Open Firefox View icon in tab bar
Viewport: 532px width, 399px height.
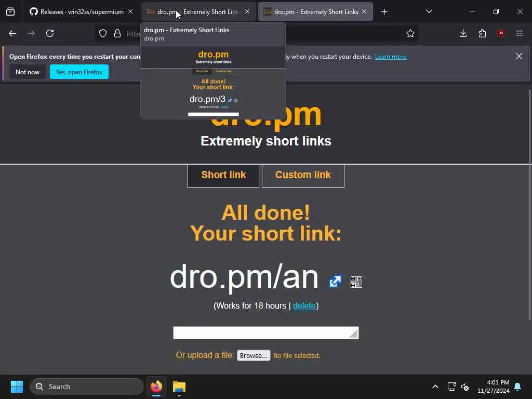[10, 12]
